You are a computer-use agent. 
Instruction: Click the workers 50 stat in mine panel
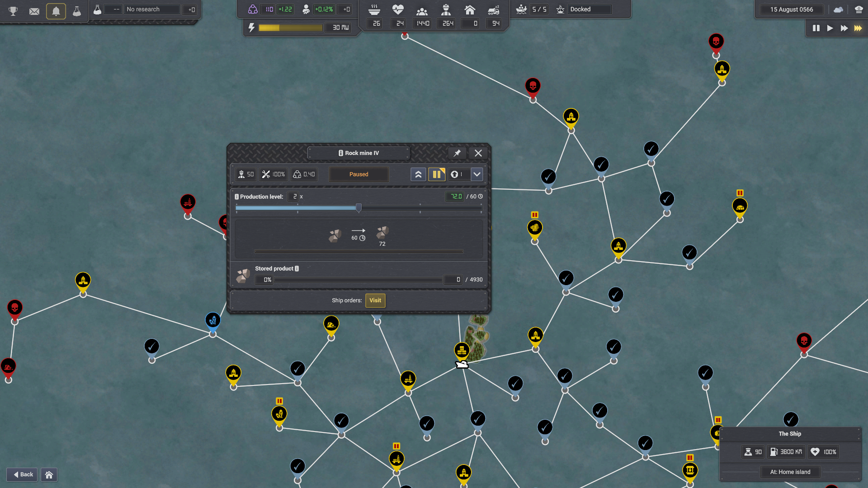coord(246,174)
